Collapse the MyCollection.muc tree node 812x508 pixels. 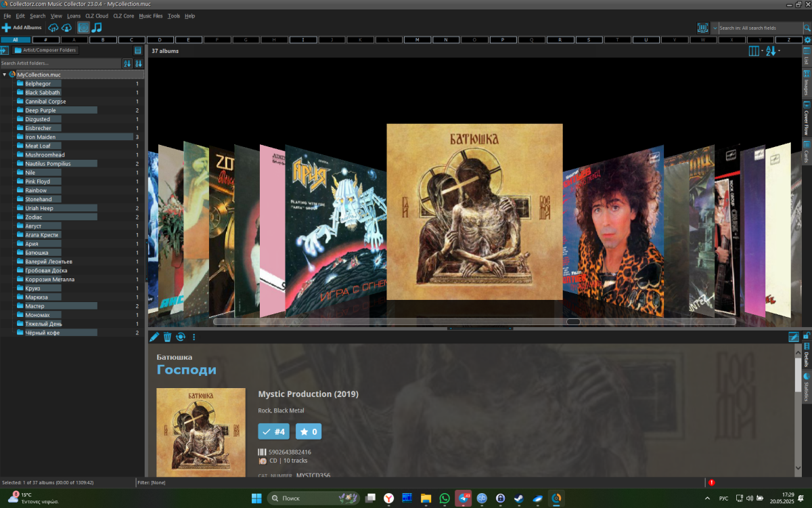(5, 75)
